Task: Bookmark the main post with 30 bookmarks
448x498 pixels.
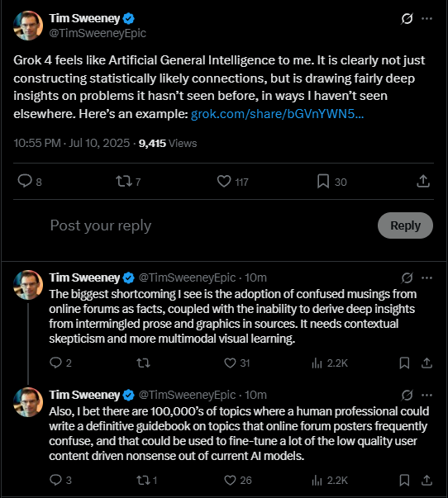Action: coord(331,182)
